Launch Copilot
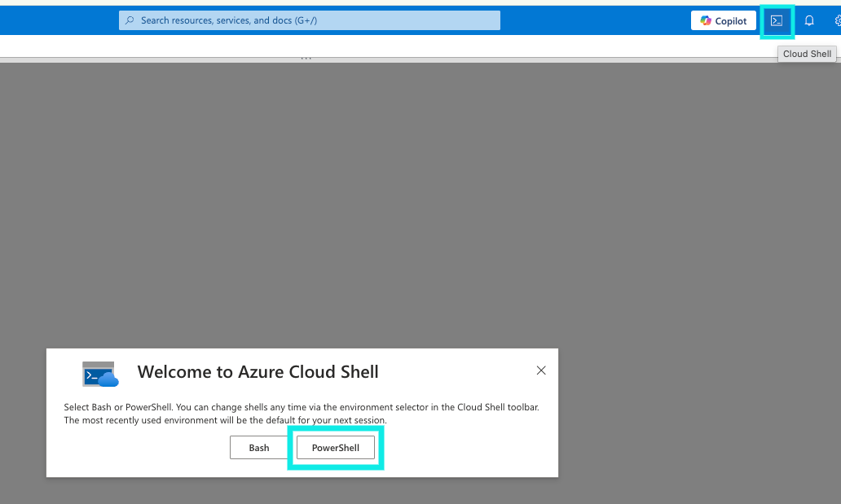The image size is (841, 504). pyautogui.click(x=723, y=21)
